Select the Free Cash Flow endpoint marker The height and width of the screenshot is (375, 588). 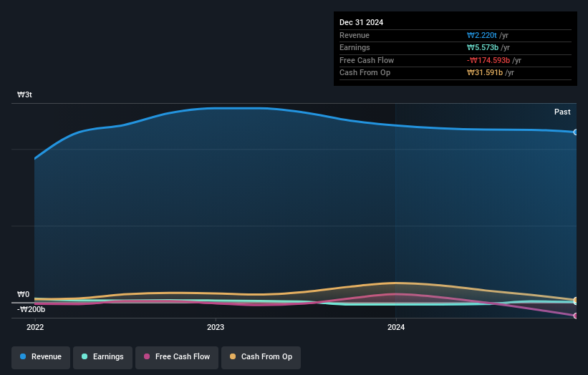pyautogui.click(x=576, y=316)
